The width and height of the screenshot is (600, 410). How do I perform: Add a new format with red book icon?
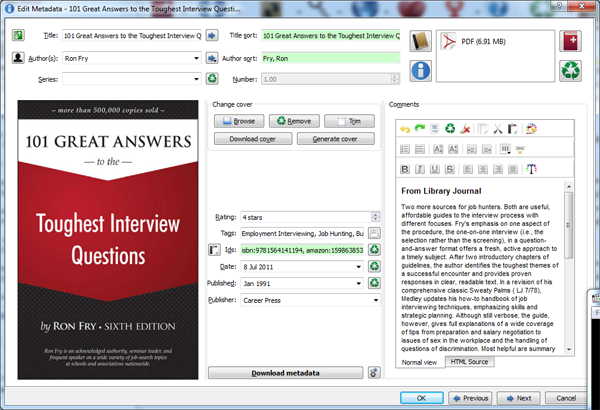click(571, 41)
